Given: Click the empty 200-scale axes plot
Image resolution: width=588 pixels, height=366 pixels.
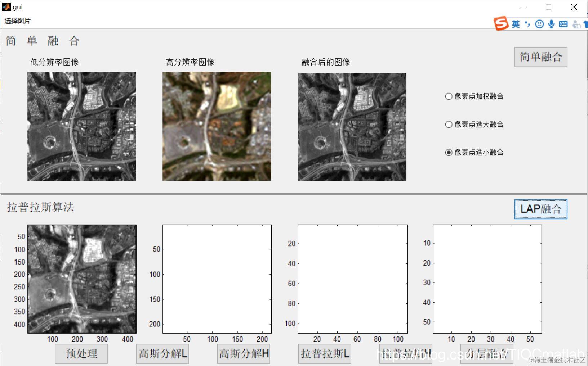Looking at the screenshot, I should 217,279.
